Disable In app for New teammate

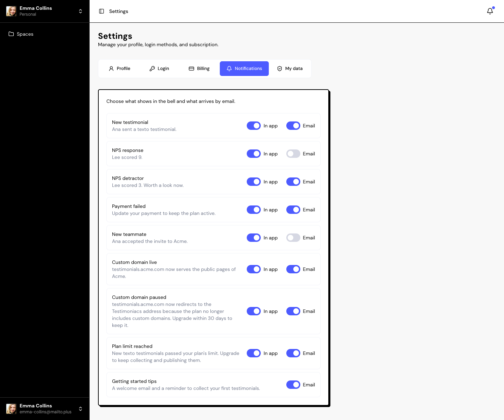[254, 238]
